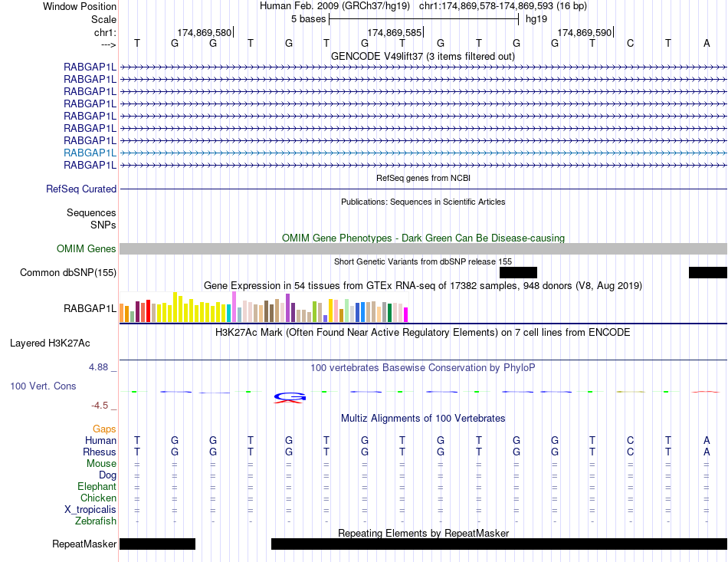Click position marker 174,869,590
The image size is (728, 562).
click(x=584, y=32)
